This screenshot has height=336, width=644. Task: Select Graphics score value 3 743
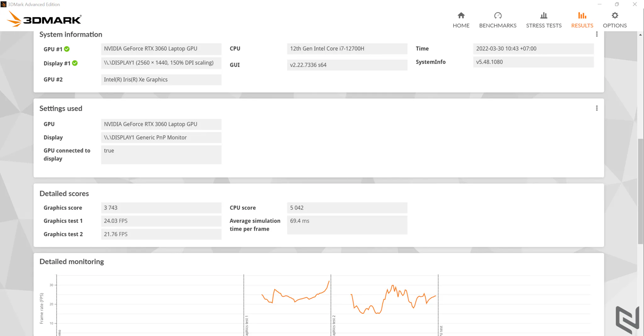(x=161, y=208)
